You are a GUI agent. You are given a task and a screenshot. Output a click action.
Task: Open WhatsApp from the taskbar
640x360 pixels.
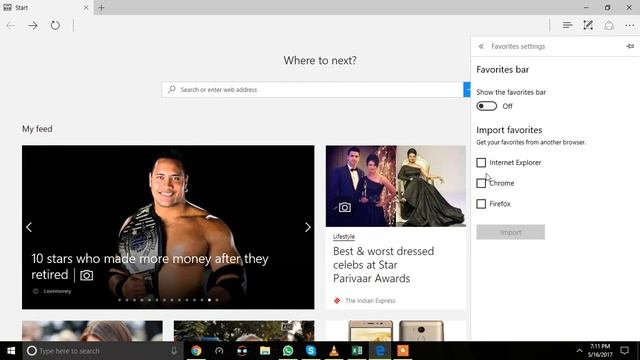click(x=288, y=351)
